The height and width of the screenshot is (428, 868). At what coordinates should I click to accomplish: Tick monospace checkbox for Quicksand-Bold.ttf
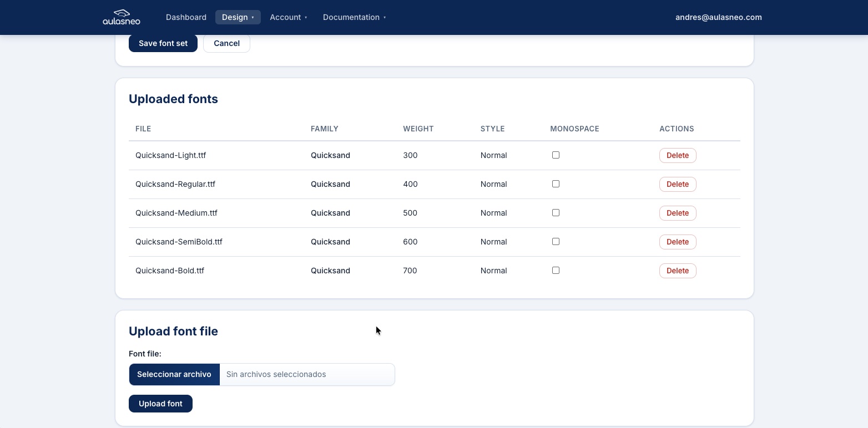556,271
